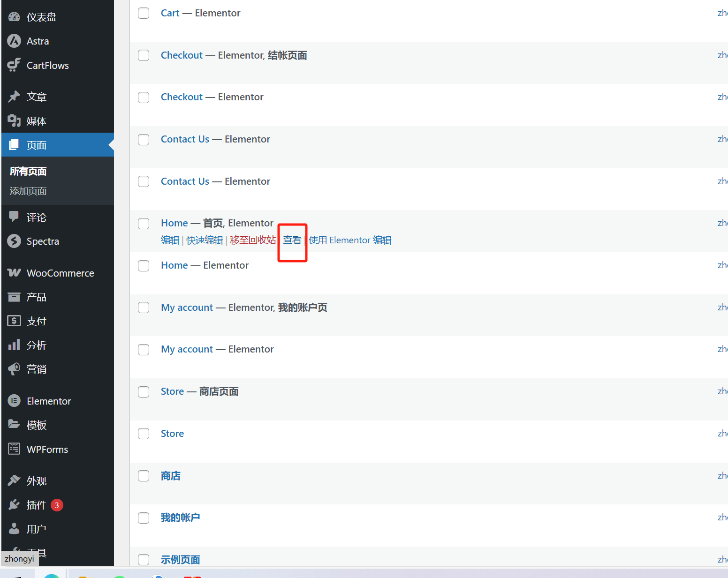Tick the 我的帐户 page row checkbox

[x=144, y=518]
